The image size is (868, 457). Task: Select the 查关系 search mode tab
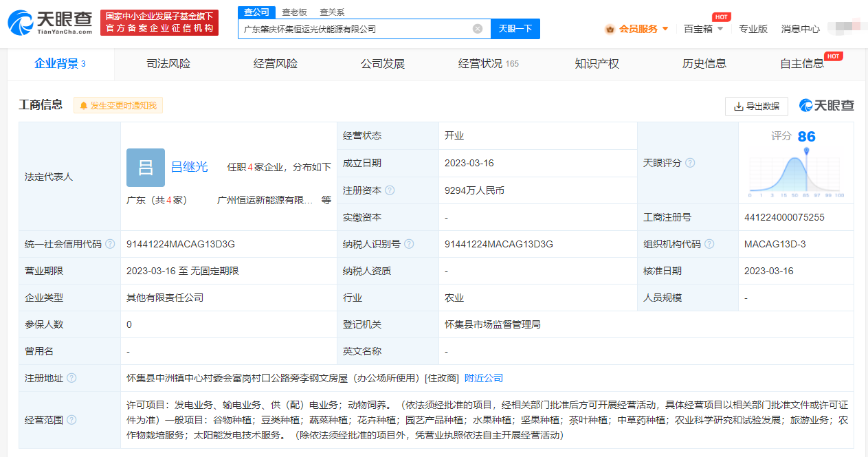(x=332, y=12)
